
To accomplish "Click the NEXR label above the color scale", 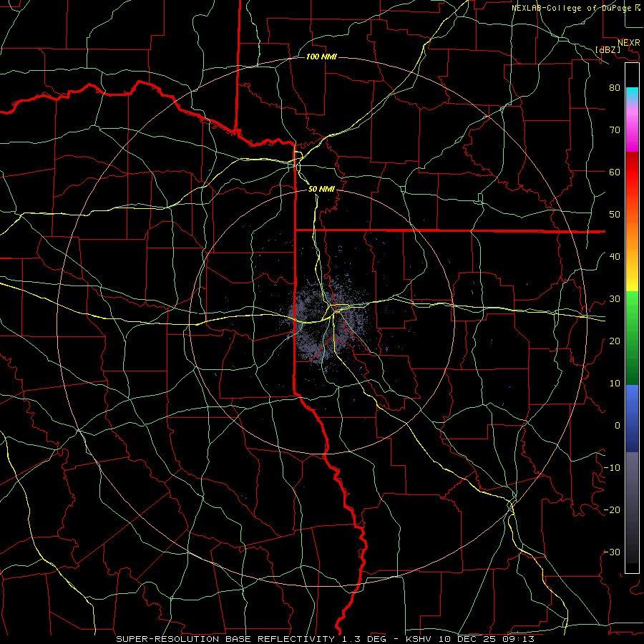I will 628,43.
